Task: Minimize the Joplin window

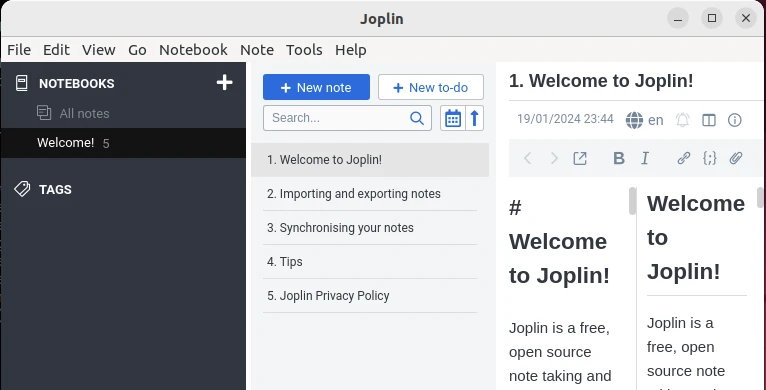Action: tap(678, 19)
